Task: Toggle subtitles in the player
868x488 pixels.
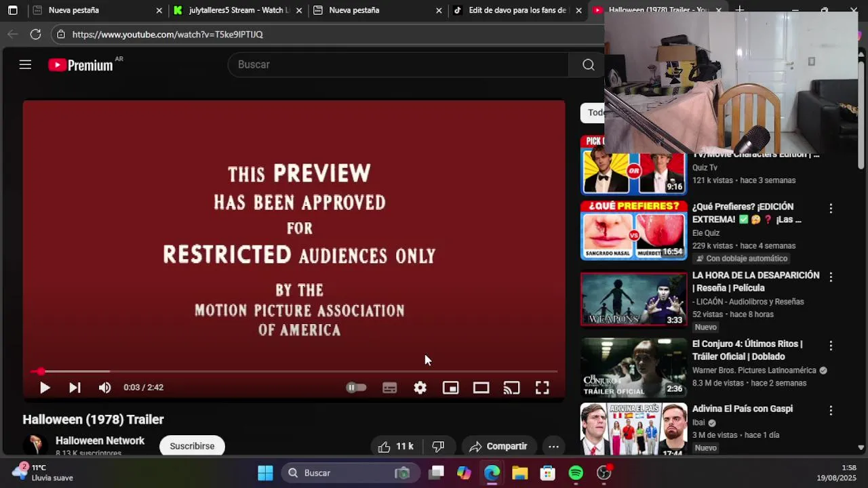Action: coord(389,388)
